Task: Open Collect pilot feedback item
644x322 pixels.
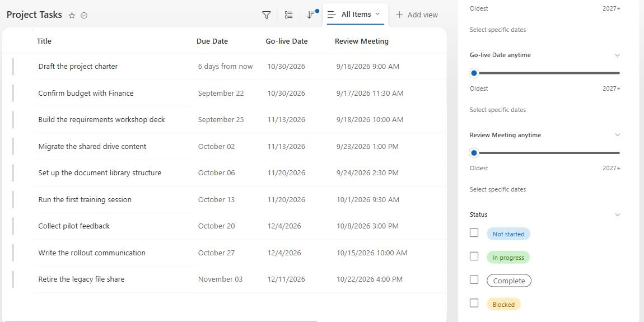Action: click(74, 226)
